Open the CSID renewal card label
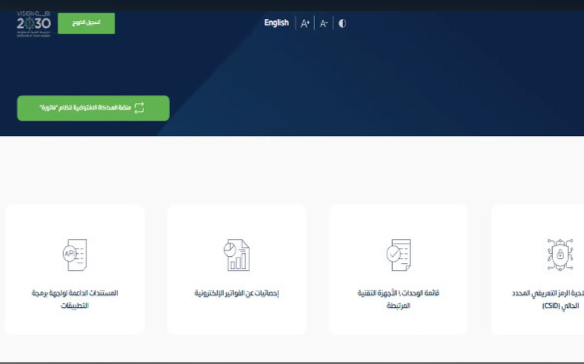 pos(548,299)
